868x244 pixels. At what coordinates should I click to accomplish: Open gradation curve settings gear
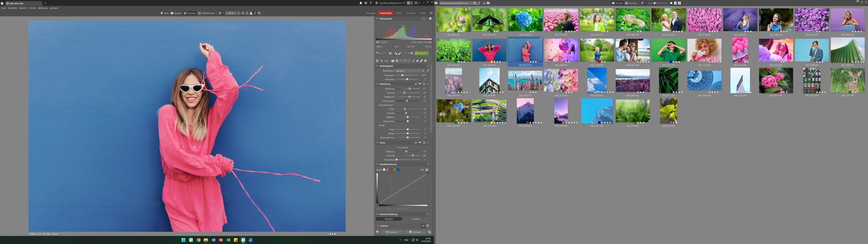tap(427, 170)
